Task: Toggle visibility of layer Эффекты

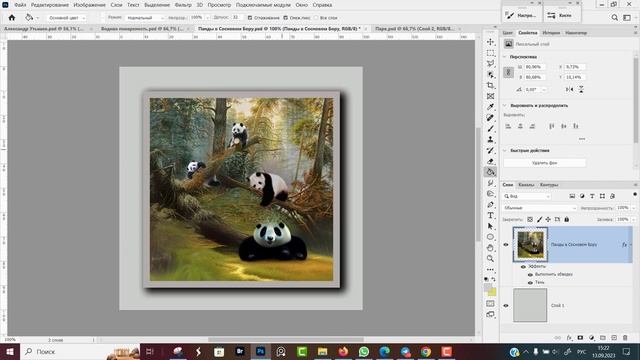Action: 523,267
